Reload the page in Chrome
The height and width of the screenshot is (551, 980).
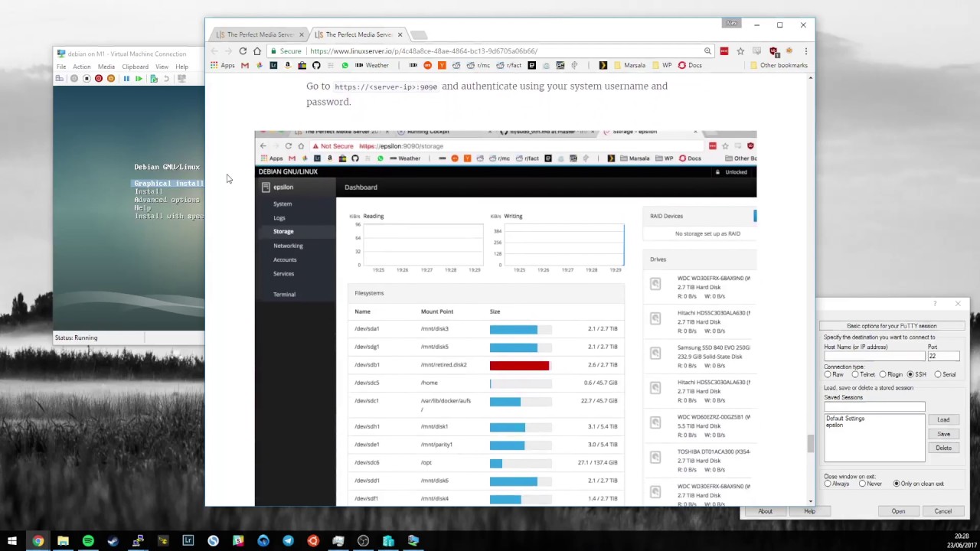pyautogui.click(x=243, y=51)
